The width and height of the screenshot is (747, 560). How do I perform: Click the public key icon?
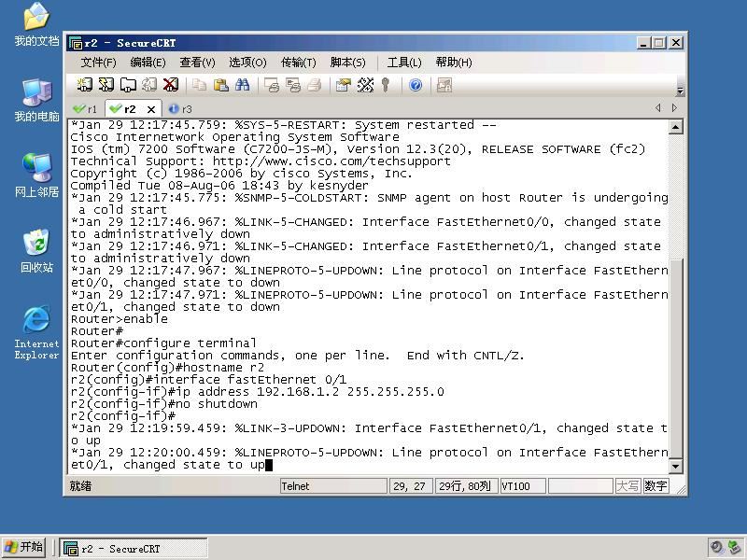point(386,85)
